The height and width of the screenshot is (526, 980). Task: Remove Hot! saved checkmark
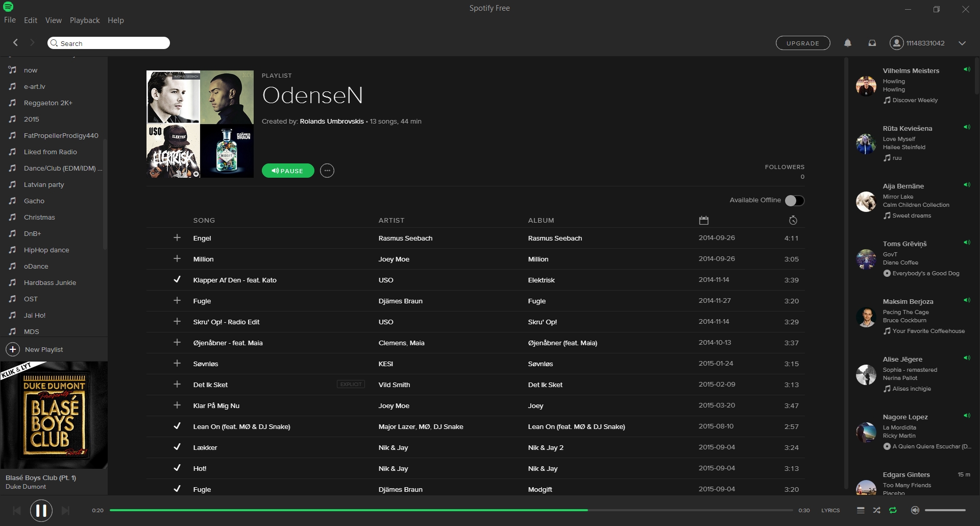pyautogui.click(x=177, y=468)
